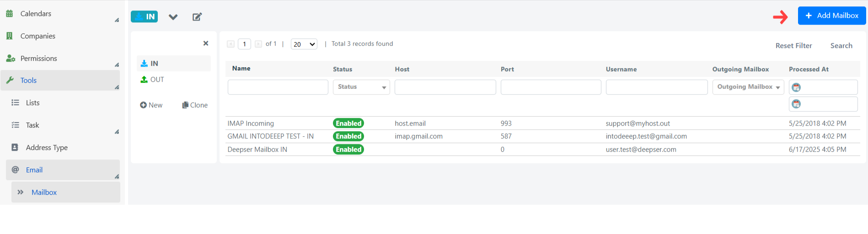Close the mailbox side panel with X
This screenshot has height=234, width=868.
click(x=206, y=43)
